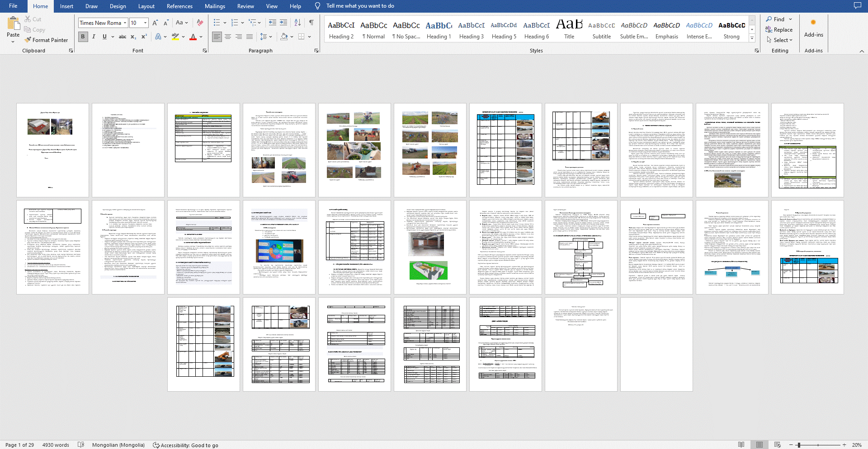
Task: Switch to the Review tab
Action: click(x=245, y=6)
